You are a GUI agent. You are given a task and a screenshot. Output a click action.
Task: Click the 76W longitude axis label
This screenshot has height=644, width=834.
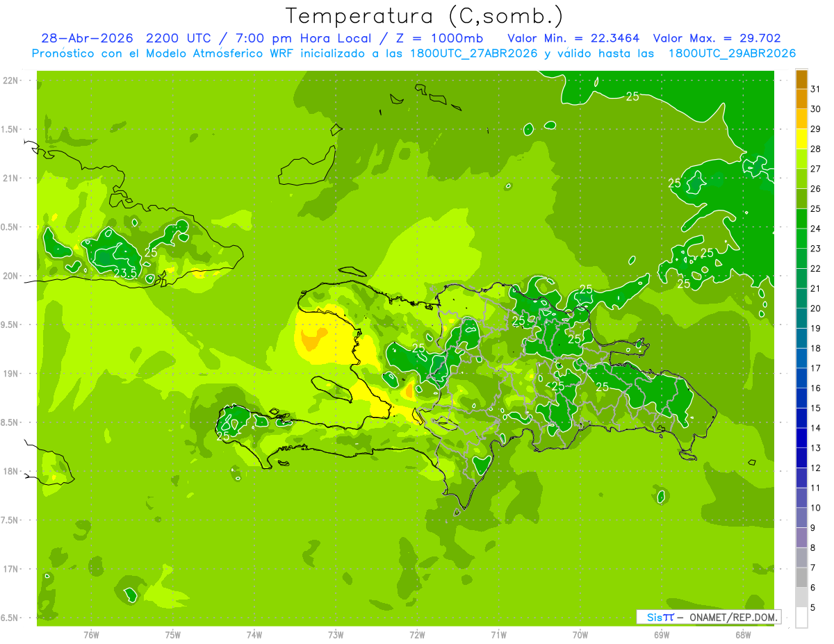pyautogui.click(x=91, y=634)
